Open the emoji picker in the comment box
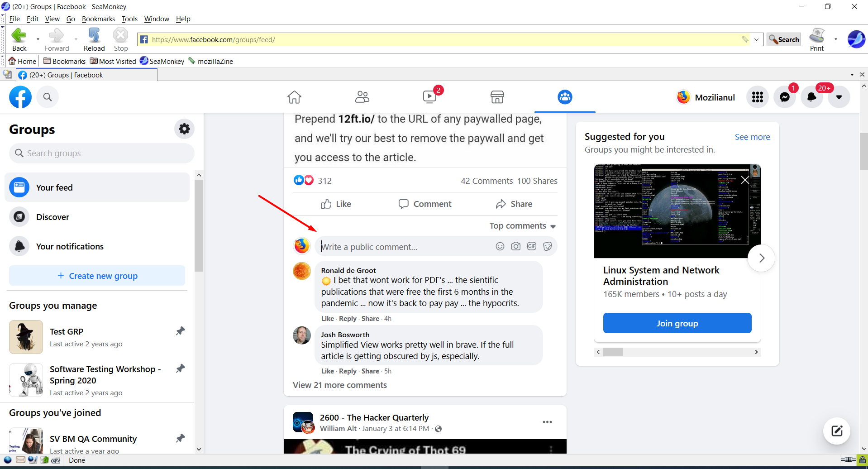868x469 pixels. point(500,246)
